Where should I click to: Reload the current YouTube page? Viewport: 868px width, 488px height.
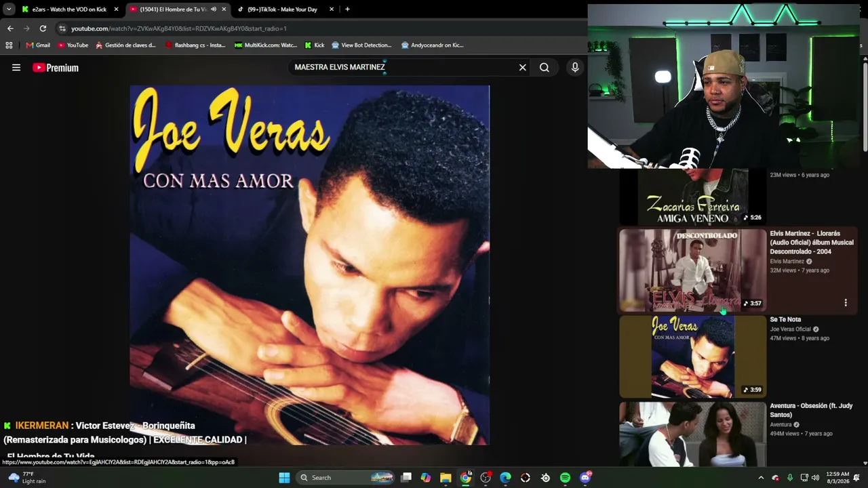pyautogui.click(x=43, y=28)
